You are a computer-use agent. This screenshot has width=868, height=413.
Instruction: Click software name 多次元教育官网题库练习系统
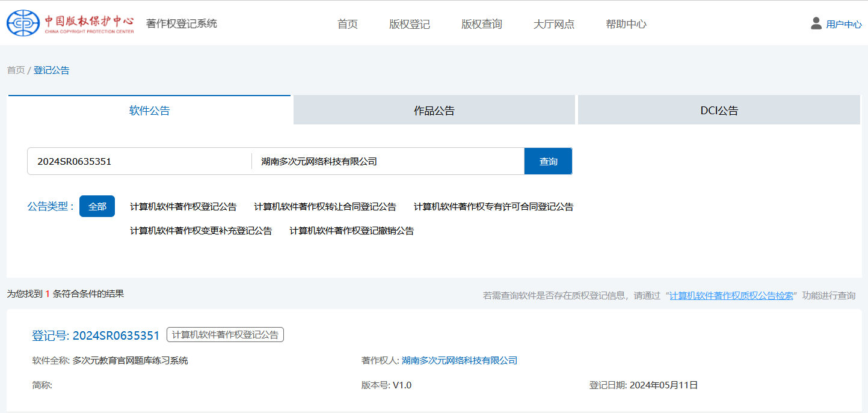131,361
